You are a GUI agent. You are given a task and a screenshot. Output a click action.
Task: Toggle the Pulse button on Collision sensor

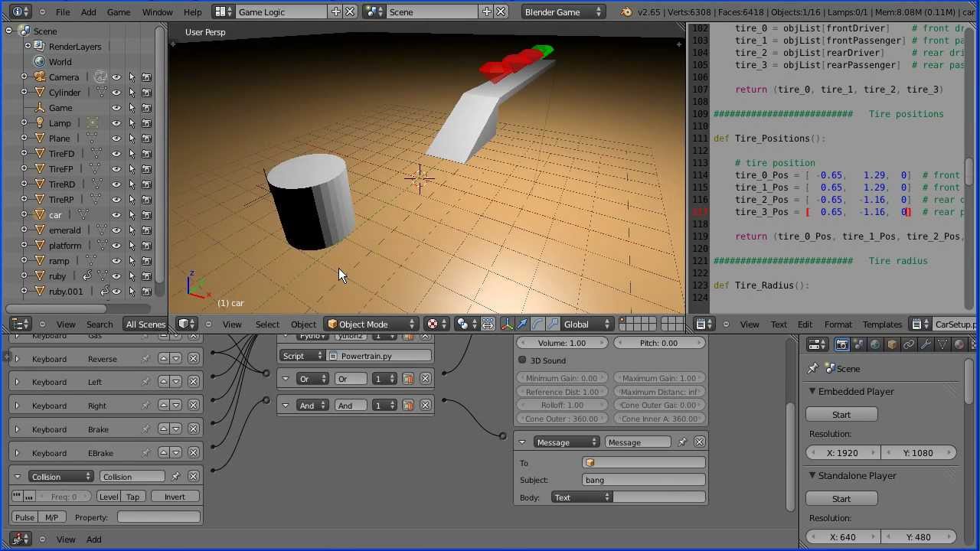[x=24, y=517]
